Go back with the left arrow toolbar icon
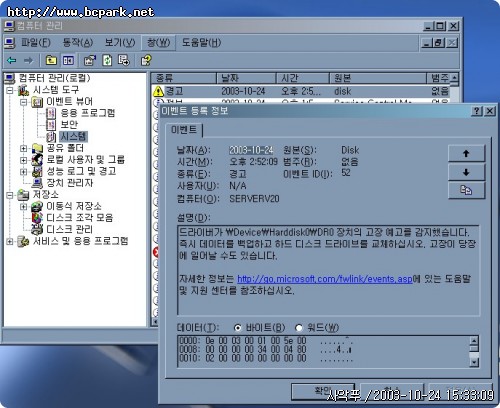 coord(12,61)
